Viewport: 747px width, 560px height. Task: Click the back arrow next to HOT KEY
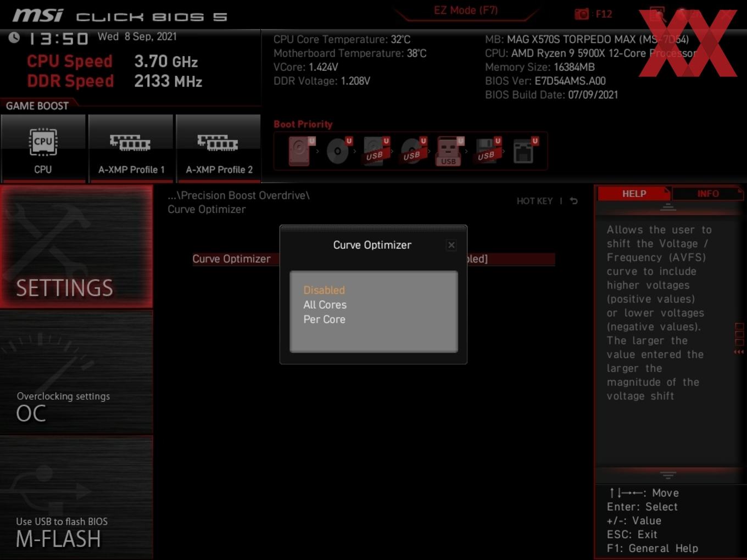tap(573, 201)
